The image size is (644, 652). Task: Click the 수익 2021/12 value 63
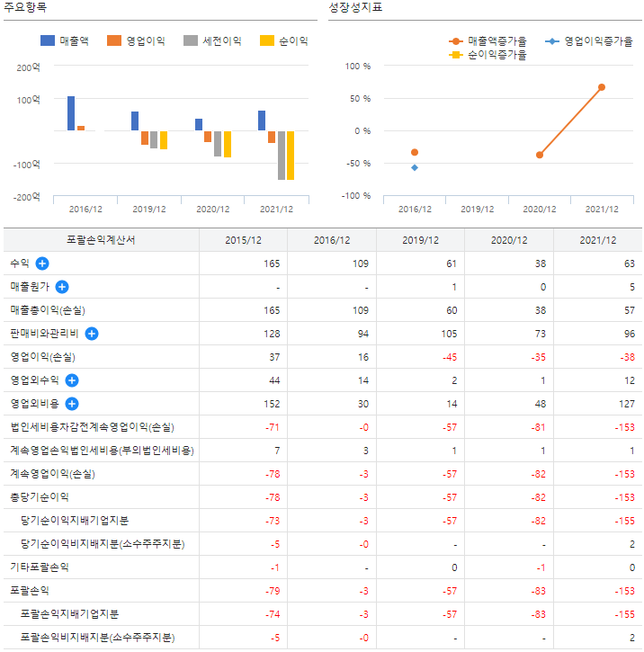630,263
